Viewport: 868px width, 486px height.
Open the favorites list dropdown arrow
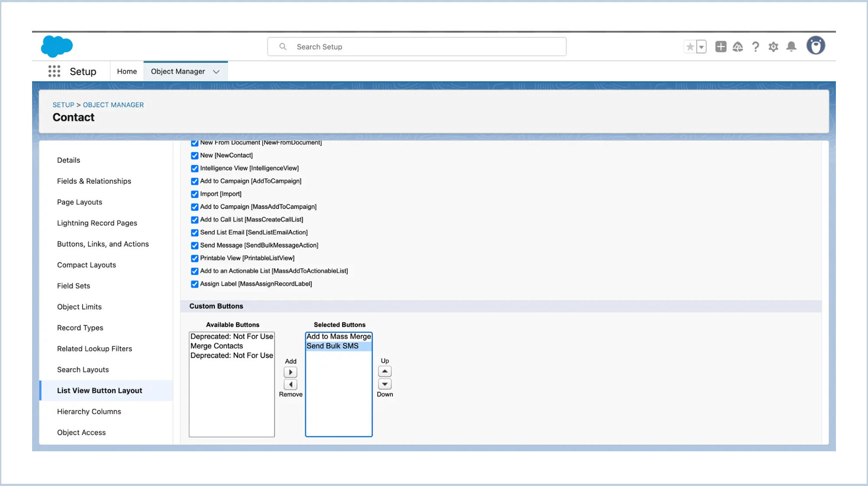coord(701,47)
